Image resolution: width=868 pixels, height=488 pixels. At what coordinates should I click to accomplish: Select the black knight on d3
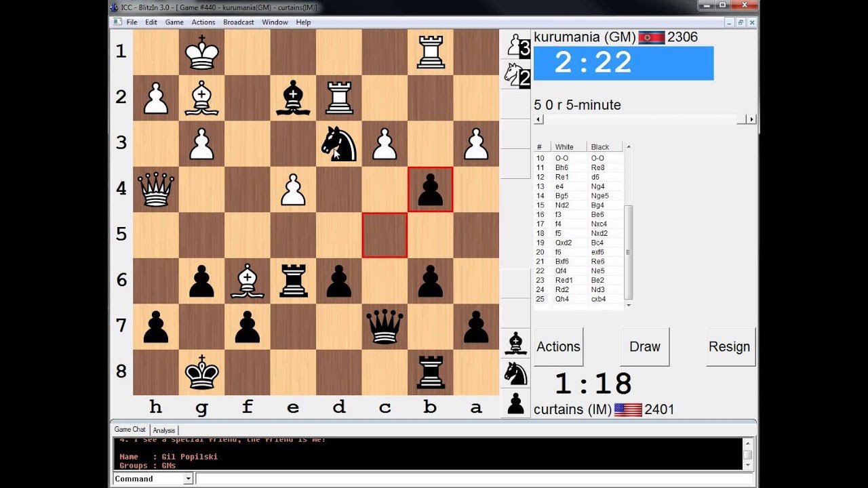tap(339, 144)
